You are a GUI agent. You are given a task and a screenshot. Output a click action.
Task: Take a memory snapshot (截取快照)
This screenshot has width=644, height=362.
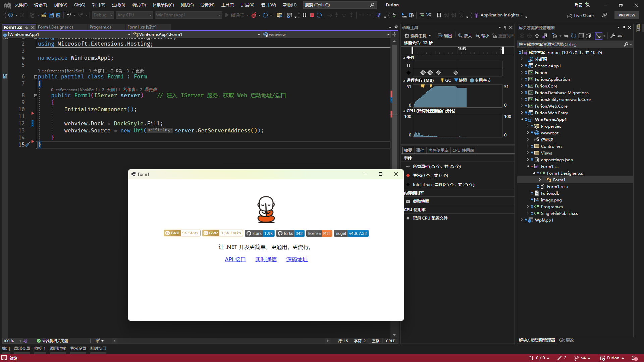click(421, 201)
